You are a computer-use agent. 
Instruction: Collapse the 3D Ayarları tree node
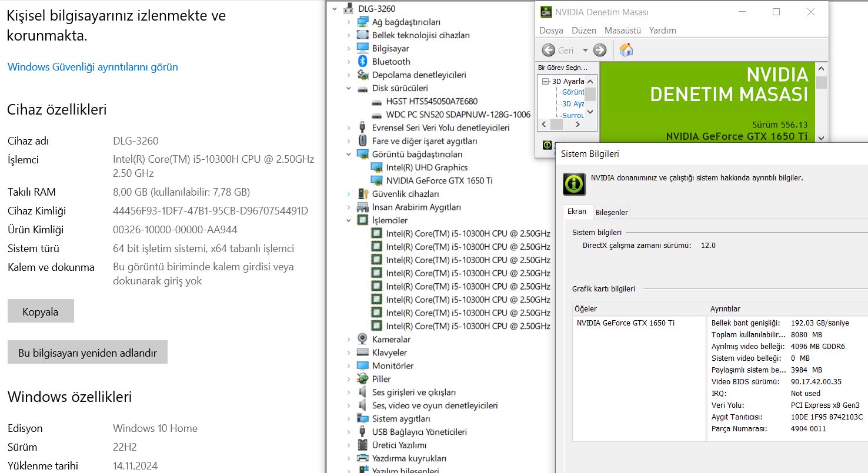click(x=546, y=81)
